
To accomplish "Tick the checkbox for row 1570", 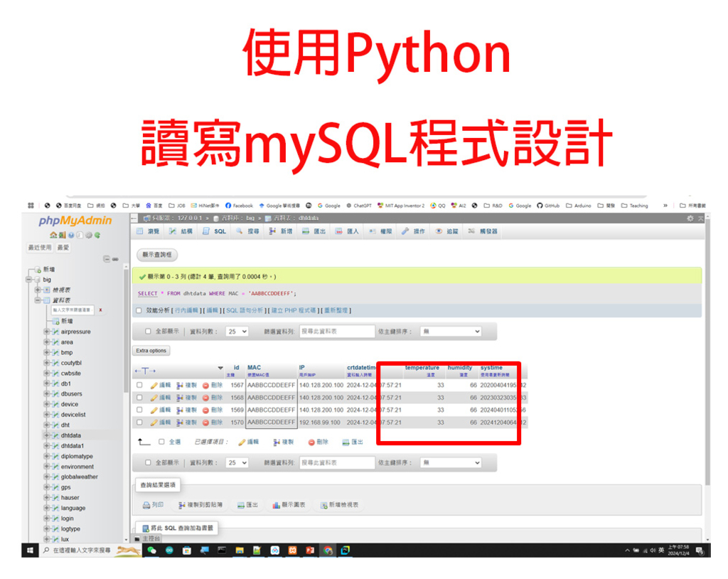I will (x=140, y=423).
